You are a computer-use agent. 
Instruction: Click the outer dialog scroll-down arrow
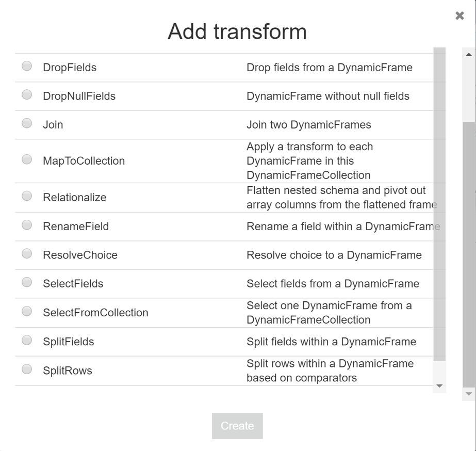[469, 394]
